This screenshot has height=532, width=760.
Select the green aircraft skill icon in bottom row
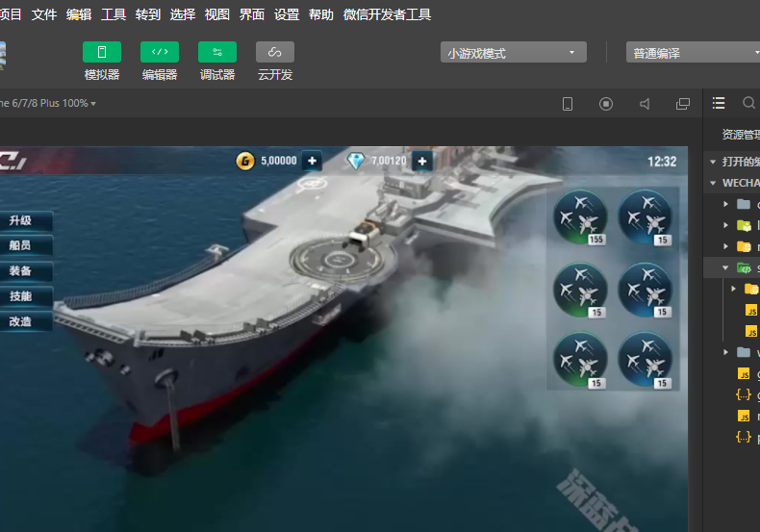pyautogui.click(x=580, y=360)
